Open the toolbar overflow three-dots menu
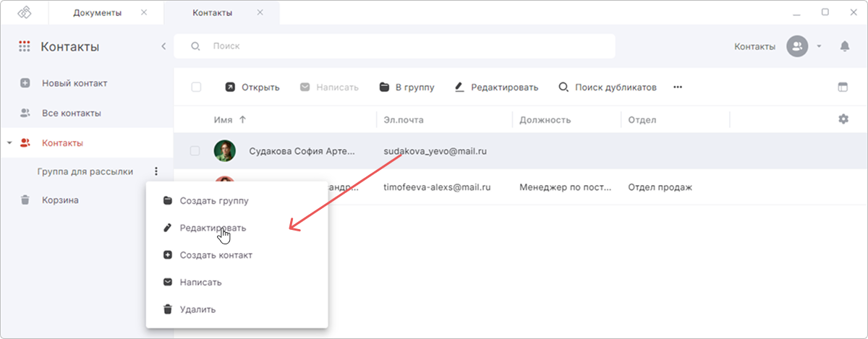Screen dimensions: 868x339 tap(678, 87)
